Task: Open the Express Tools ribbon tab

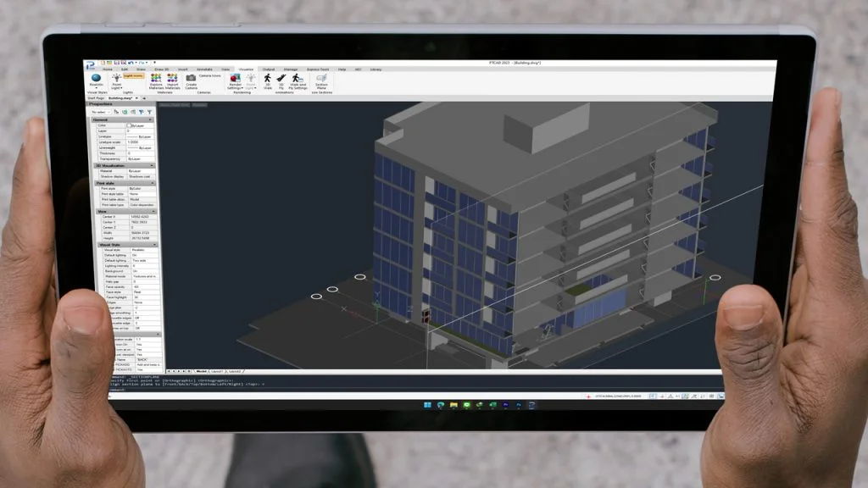Action: pos(318,69)
